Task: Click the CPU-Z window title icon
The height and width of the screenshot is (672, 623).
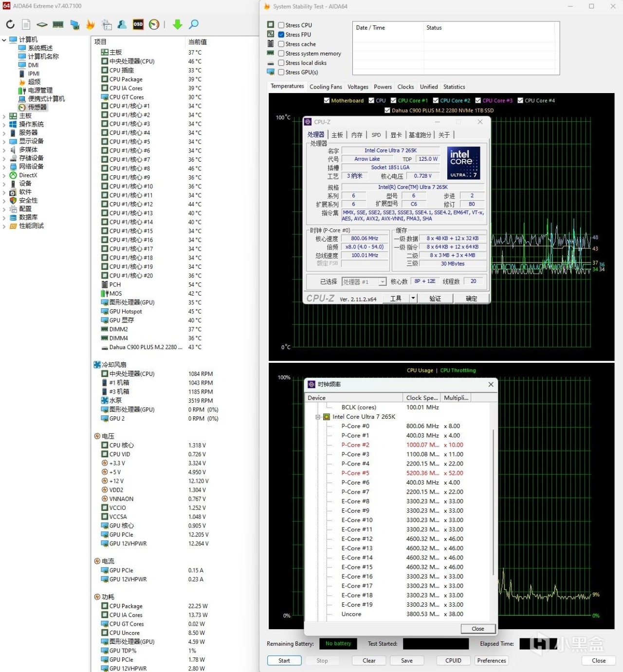Action: (x=308, y=122)
